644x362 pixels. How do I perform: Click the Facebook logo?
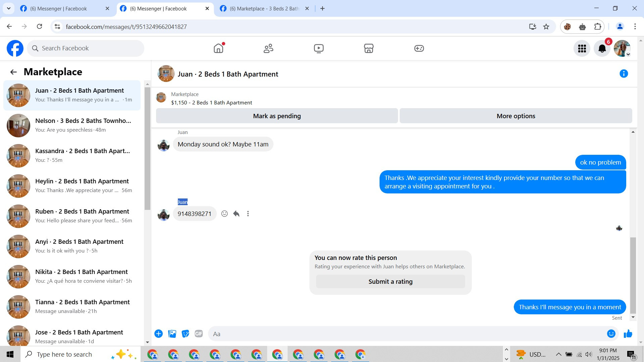(x=15, y=48)
